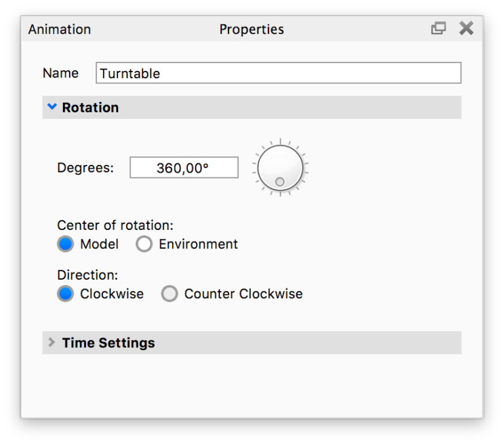Viewport: 504px width, 444px height.
Task: Select the Model radio button
Action: click(x=66, y=244)
